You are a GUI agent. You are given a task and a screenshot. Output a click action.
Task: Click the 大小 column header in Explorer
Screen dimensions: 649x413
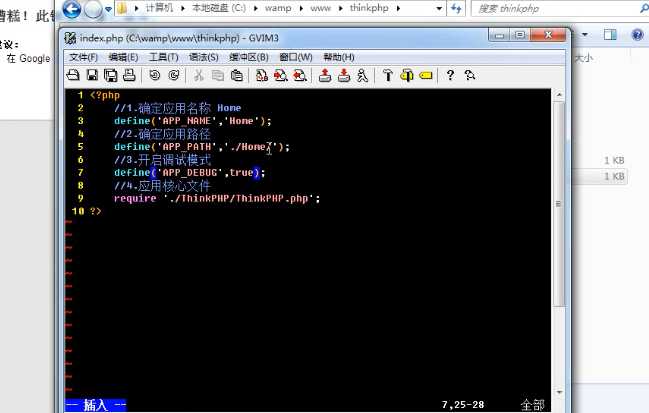pos(584,58)
